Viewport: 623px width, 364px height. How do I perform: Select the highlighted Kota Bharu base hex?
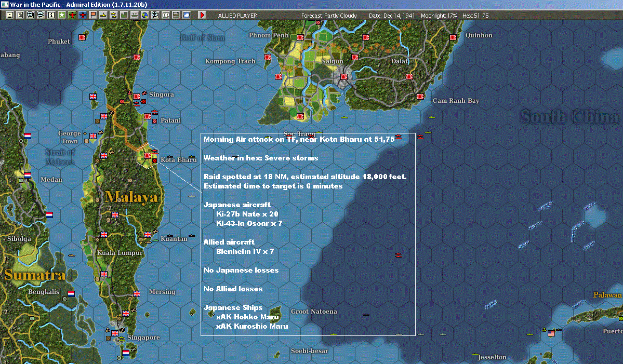(x=148, y=156)
